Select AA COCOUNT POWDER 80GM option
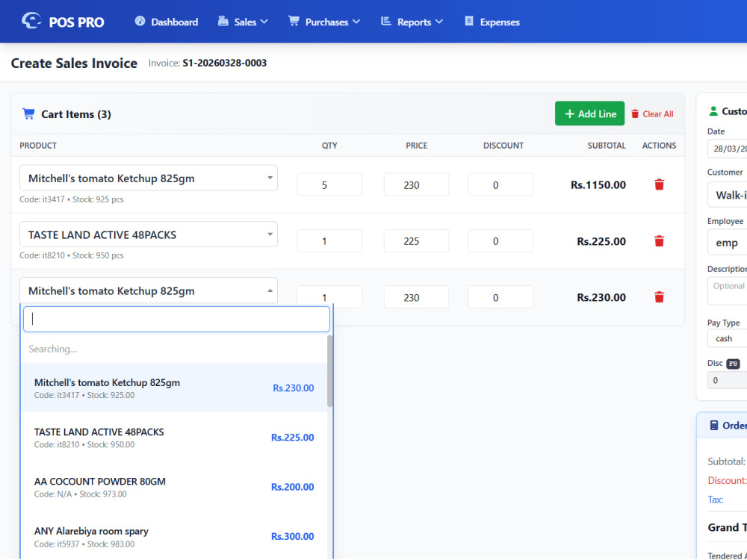 pos(174,487)
